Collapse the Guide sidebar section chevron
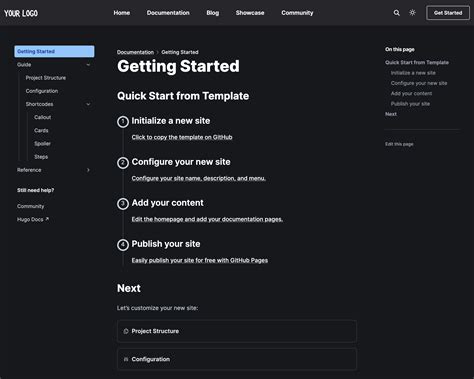Screen dimensions: 474x379 click(88, 65)
